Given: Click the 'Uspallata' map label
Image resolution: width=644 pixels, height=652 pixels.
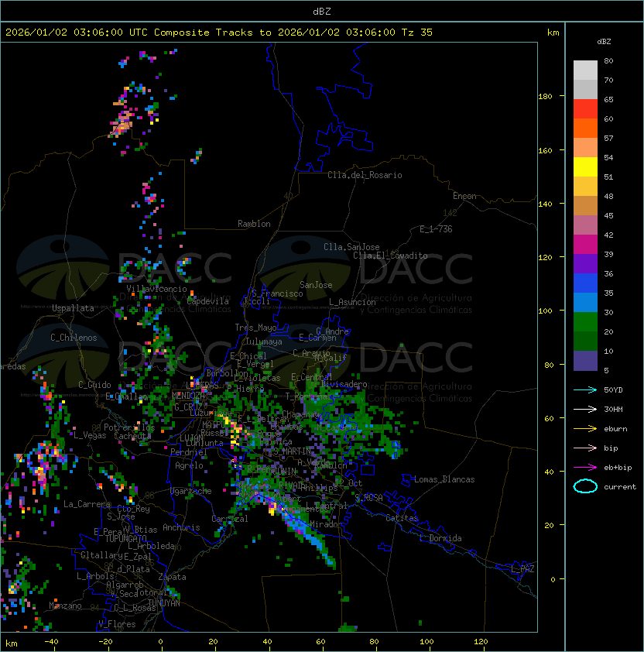Looking at the screenshot, I should 73,308.
